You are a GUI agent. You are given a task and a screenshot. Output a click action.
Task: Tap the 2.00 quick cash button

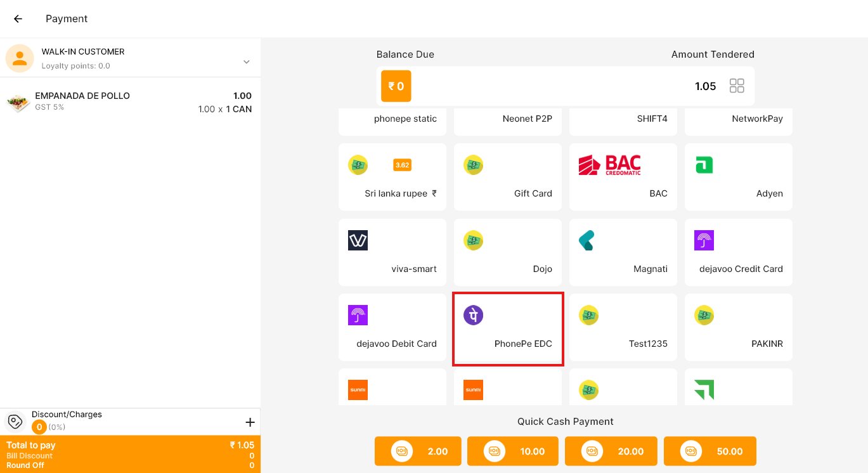pyautogui.click(x=418, y=451)
